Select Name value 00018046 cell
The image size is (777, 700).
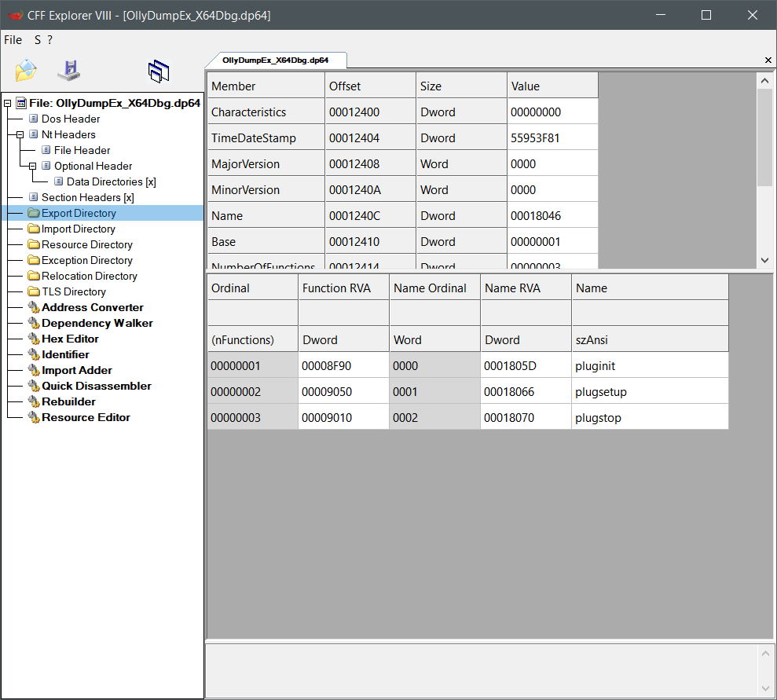point(552,216)
